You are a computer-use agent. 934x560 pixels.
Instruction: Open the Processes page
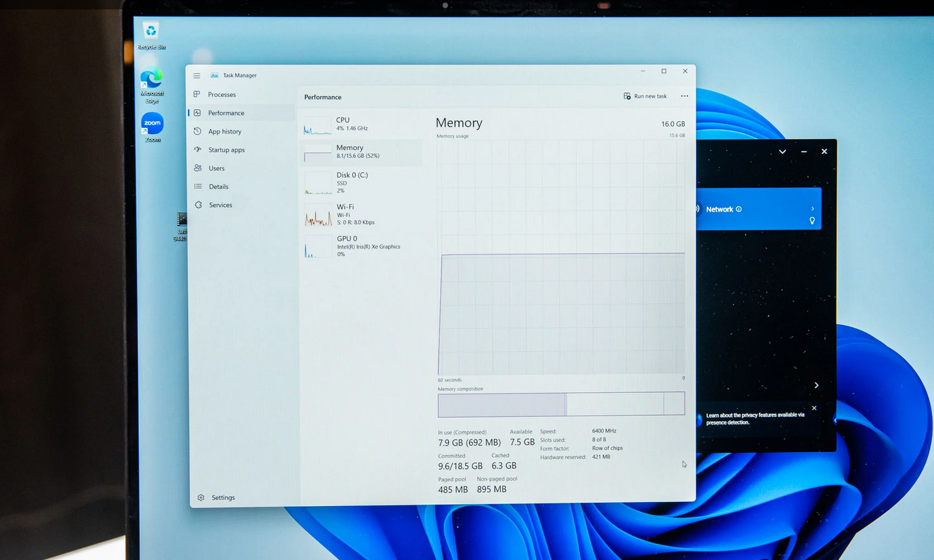point(222,95)
